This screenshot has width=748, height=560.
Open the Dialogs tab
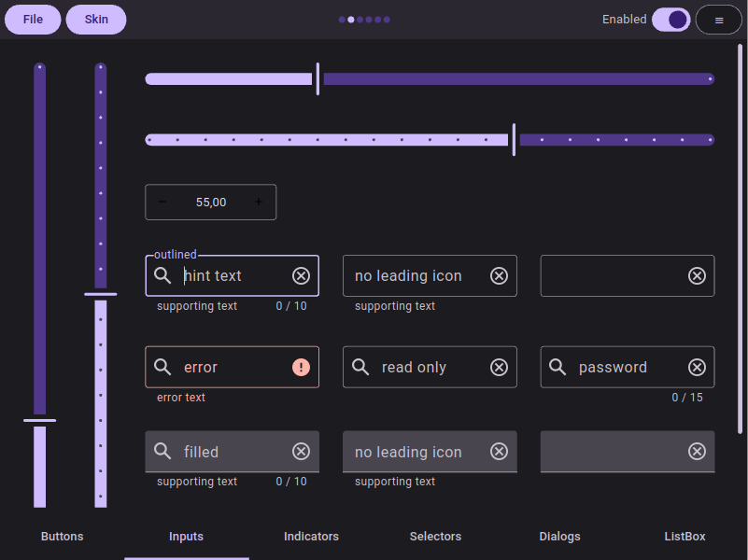click(x=559, y=537)
